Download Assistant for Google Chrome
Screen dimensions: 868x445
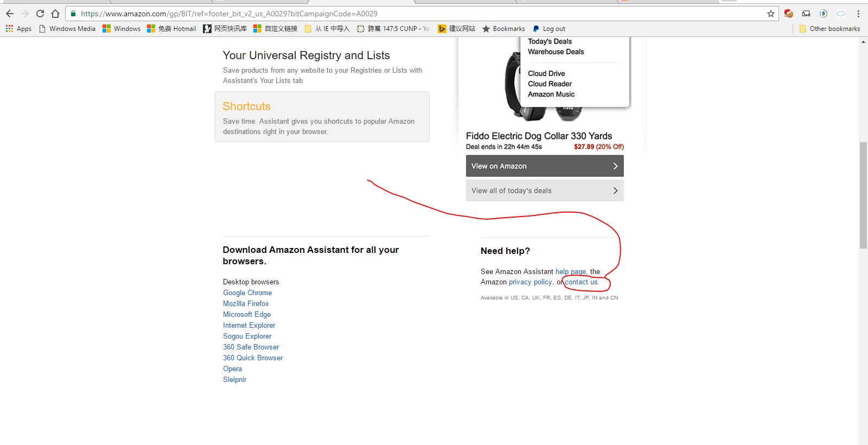[x=247, y=293]
